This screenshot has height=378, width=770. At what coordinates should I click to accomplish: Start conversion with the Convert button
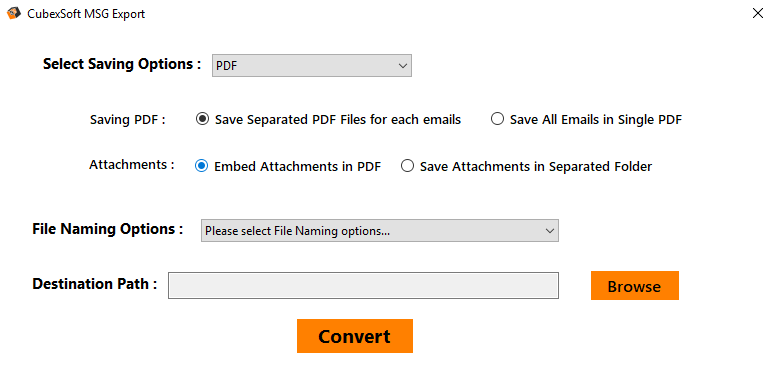(x=355, y=336)
